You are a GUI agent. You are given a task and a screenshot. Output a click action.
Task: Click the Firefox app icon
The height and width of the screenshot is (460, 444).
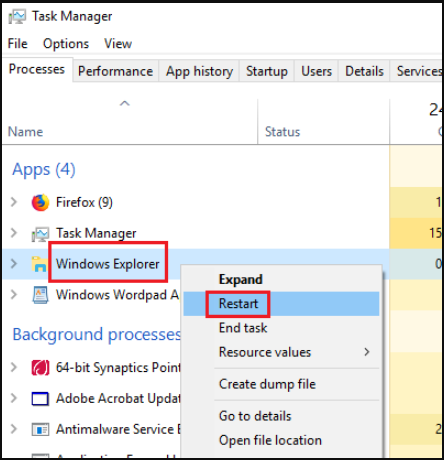click(40, 202)
